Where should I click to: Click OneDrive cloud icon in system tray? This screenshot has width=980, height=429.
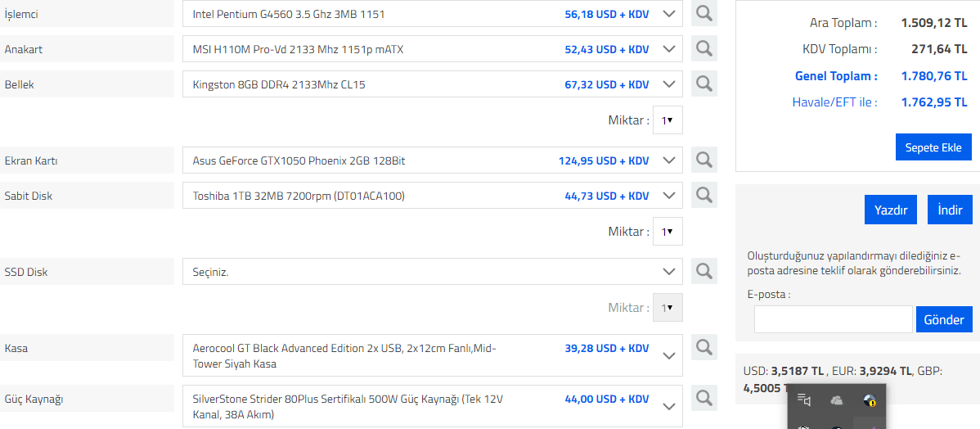pos(837,400)
